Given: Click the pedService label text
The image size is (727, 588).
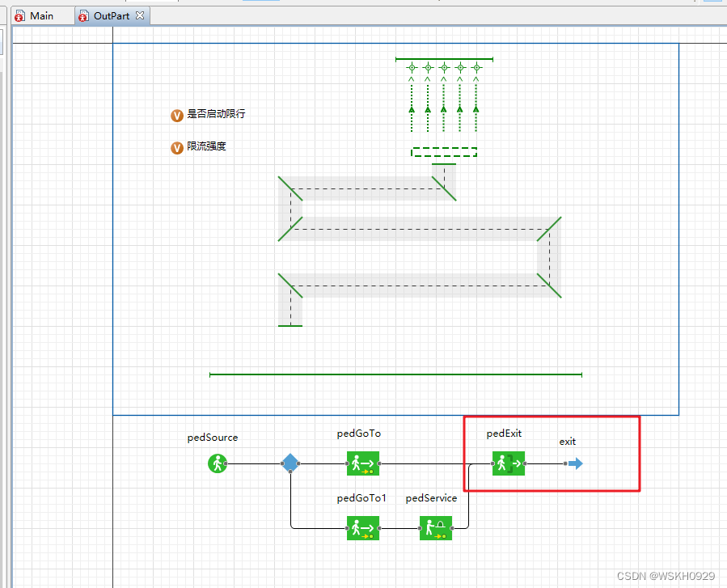Looking at the screenshot, I should (x=431, y=498).
